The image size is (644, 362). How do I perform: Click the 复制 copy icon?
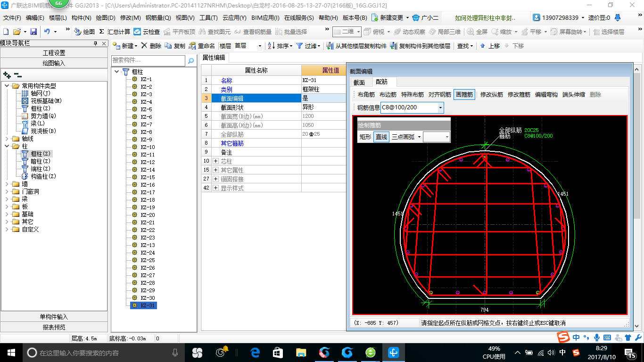(x=168, y=46)
